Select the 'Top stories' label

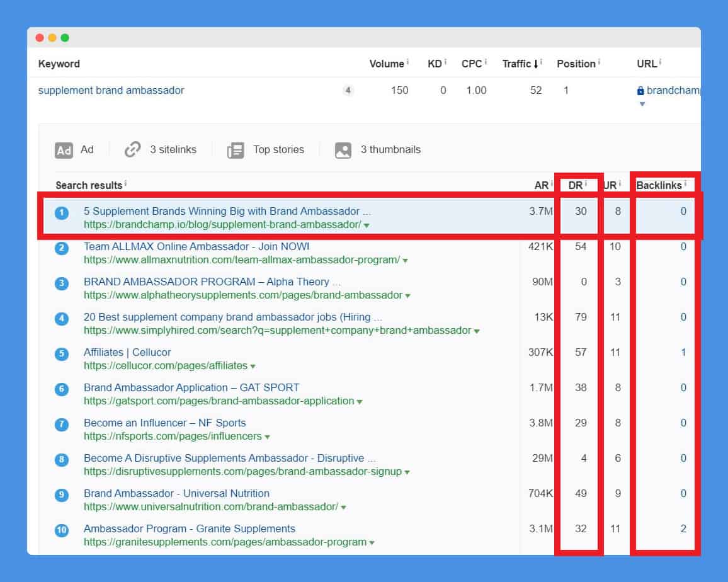tap(278, 149)
